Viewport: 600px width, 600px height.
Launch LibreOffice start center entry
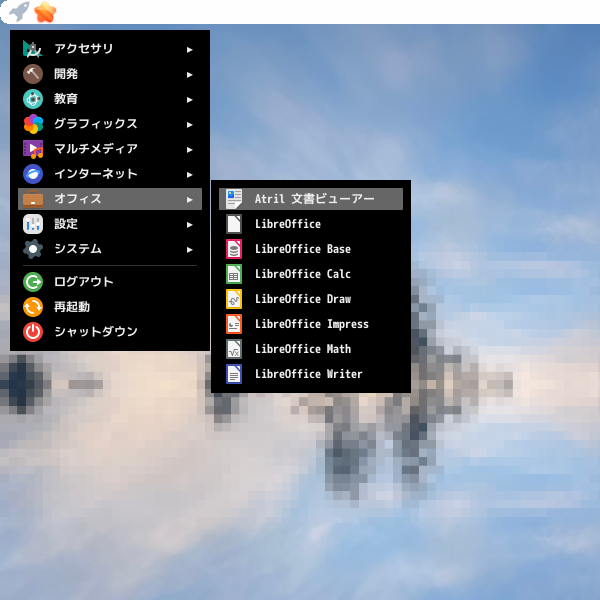tap(311, 224)
